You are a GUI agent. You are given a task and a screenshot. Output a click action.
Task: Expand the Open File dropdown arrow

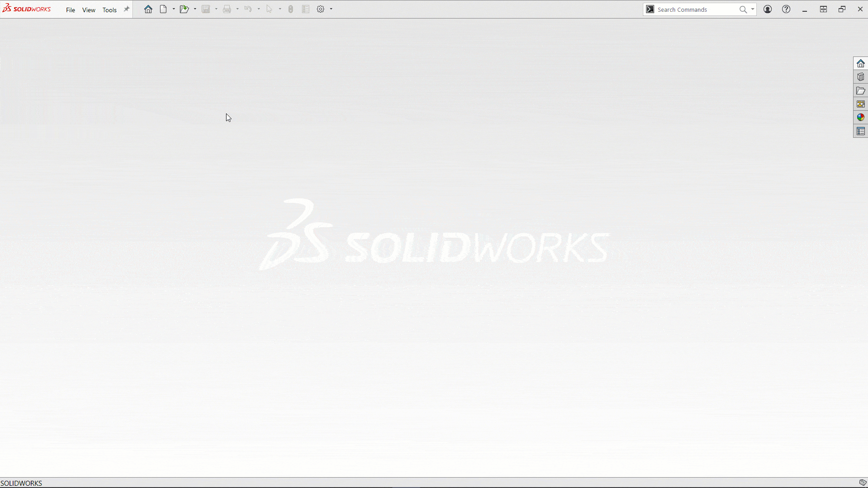pyautogui.click(x=195, y=9)
